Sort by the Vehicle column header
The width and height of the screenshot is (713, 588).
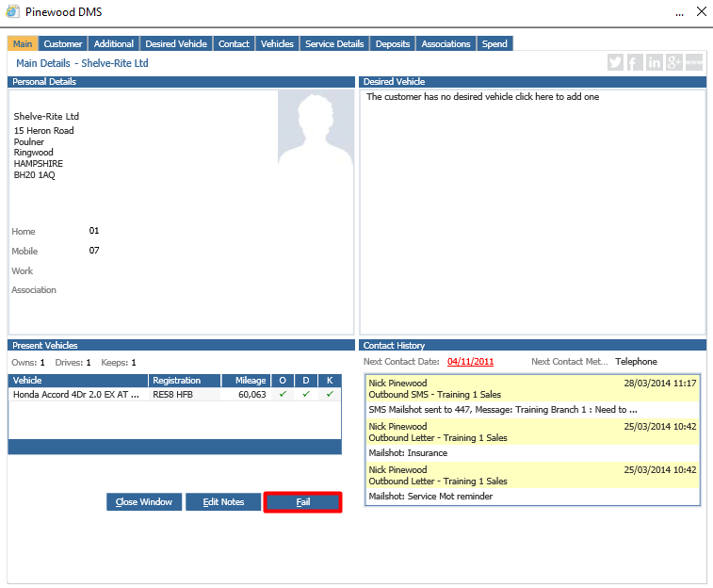(x=78, y=380)
